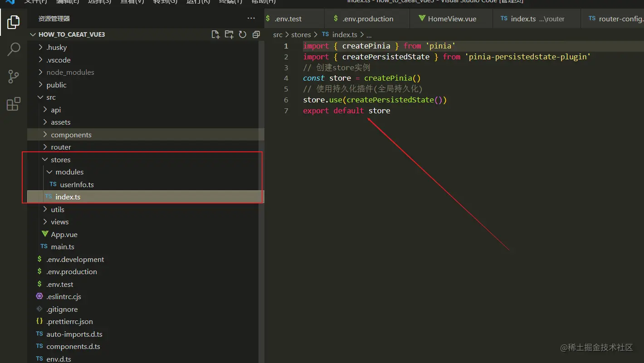Click 'pinia-persistedstate-plugin' string in line 2
Viewport: 644px width, 363px height.
coord(527,57)
